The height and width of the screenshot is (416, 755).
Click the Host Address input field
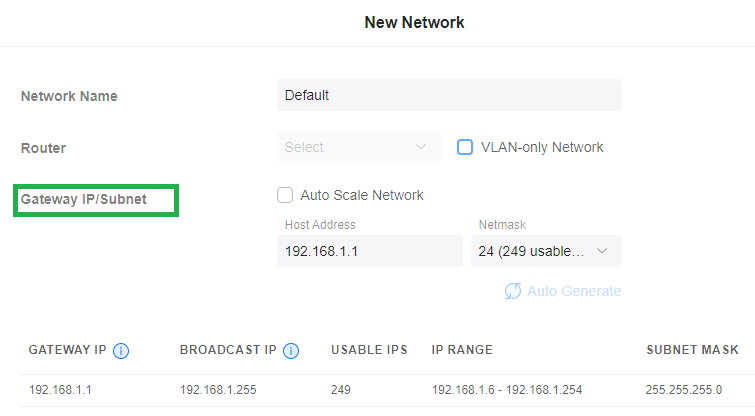[x=369, y=251]
